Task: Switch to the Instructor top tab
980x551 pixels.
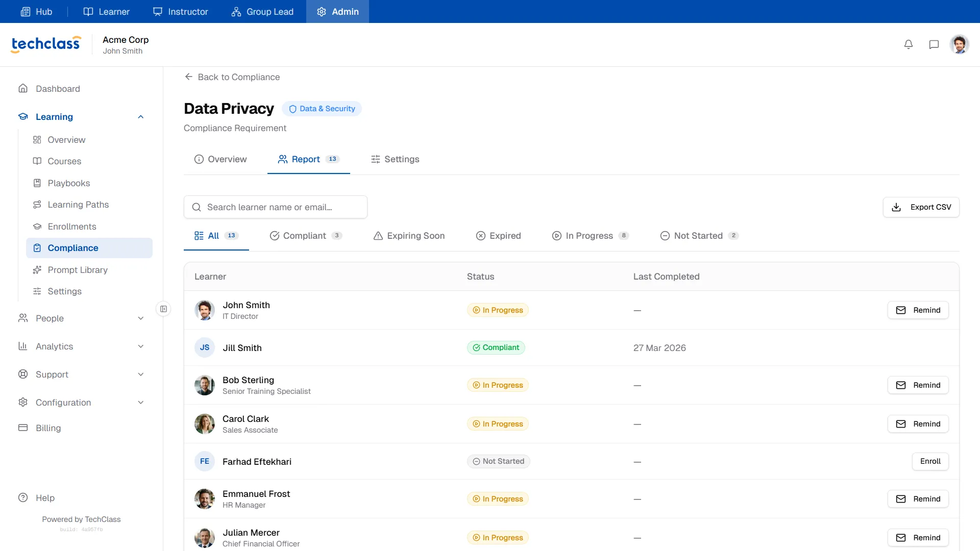Action: tap(181, 11)
